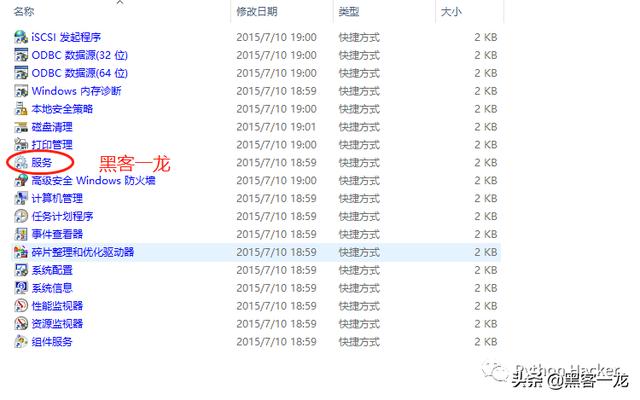Click the 磁盘清理 icon
The width and height of the screenshot is (640, 400).
(21, 127)
